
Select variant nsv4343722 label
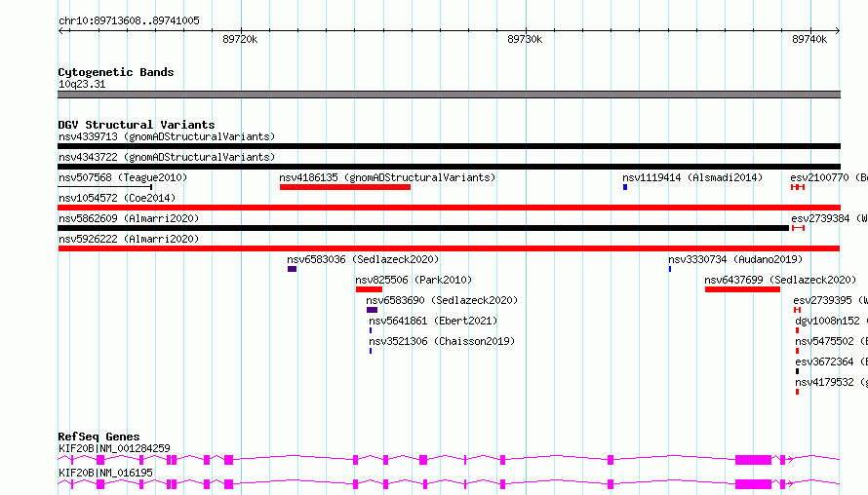(167, 157)
